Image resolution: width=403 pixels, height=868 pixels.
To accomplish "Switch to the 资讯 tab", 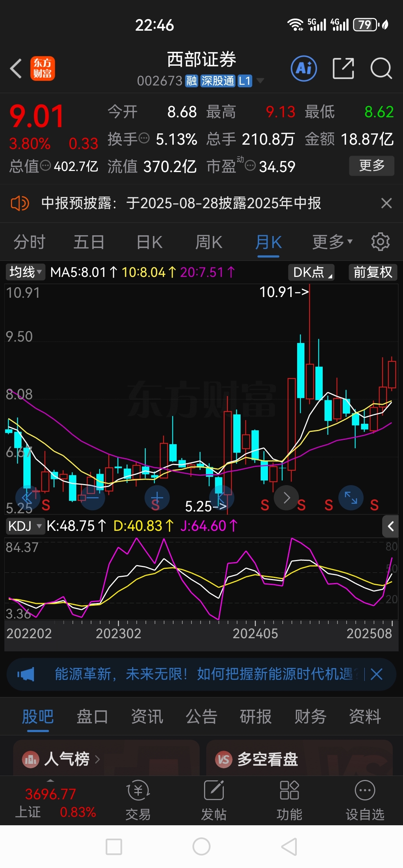I will click(x=147, y=716).
